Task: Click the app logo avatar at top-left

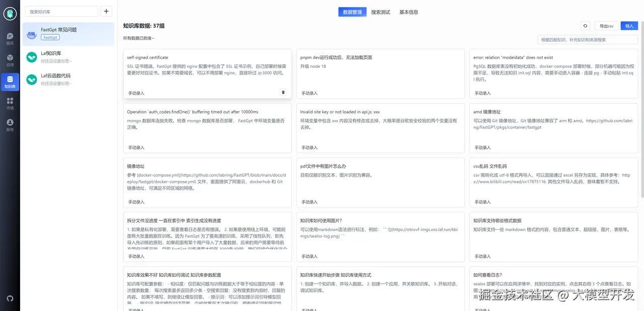Action: tap(10, 14)
